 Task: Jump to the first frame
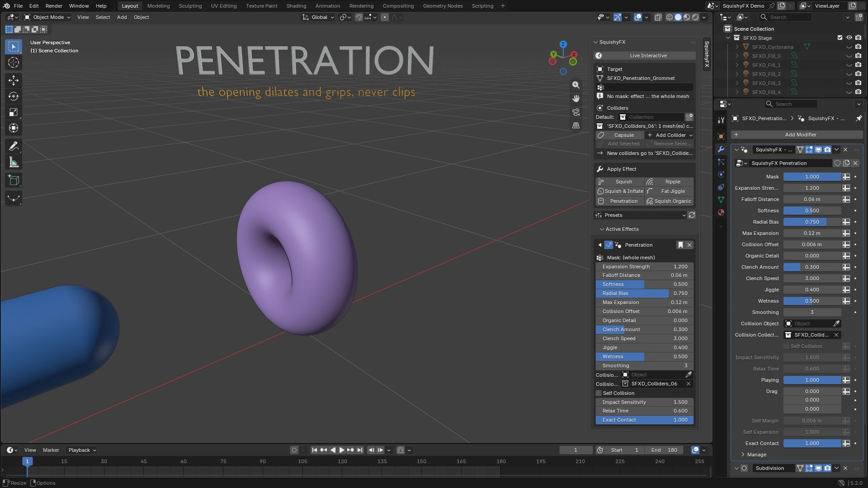coord(315,450)
